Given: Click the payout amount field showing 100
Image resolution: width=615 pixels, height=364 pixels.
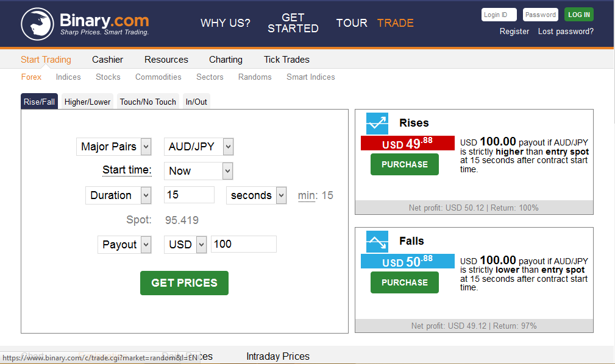Looking at the screenshot, I should pyautogui.click(x=243, y=244).
